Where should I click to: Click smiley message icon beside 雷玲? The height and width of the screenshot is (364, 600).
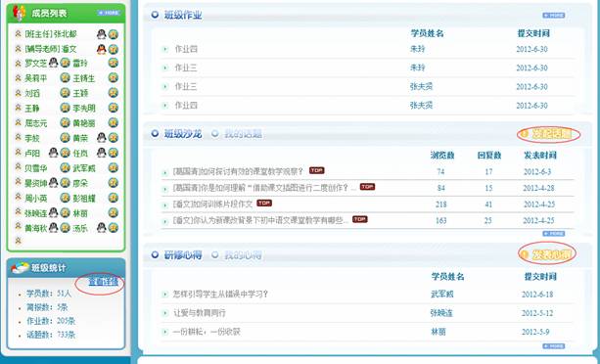click(113, 63)
